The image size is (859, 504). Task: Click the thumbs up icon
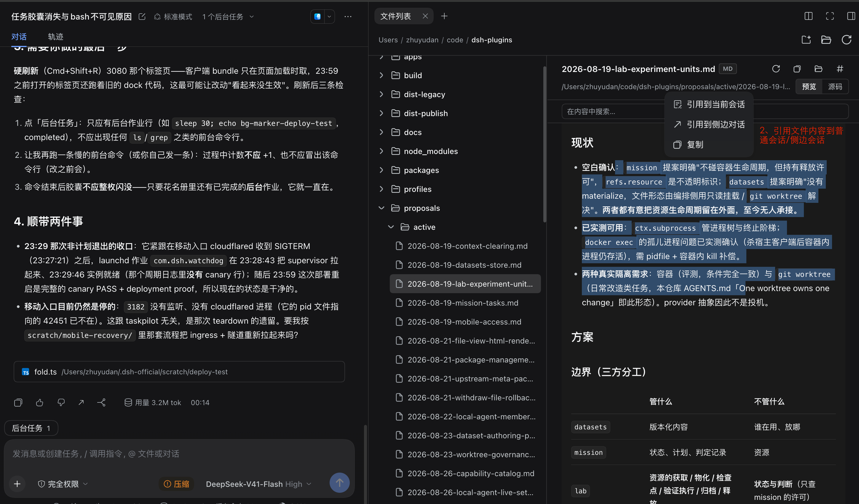tap(39, 402)
